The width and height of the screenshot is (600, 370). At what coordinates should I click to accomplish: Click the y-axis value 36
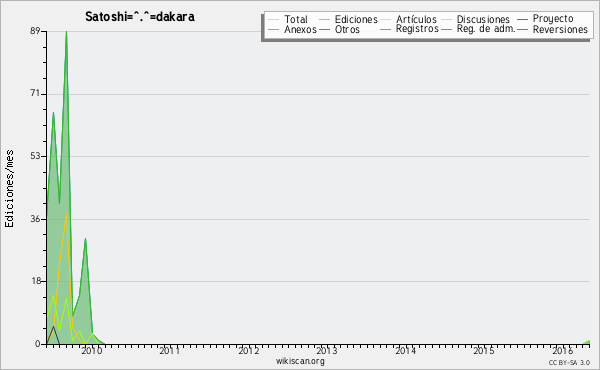[35, 219]
